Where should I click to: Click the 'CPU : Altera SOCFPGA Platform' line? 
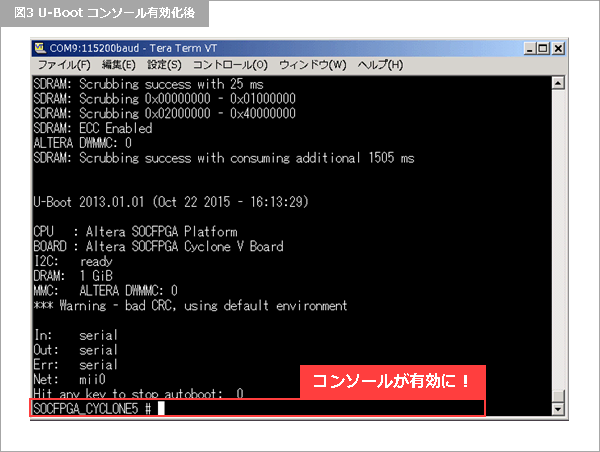point(135,232)
